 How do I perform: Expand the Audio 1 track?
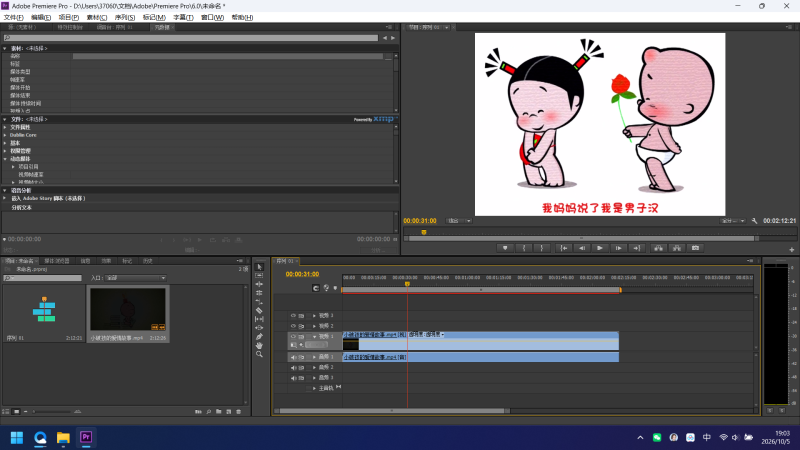click(314, 357)
